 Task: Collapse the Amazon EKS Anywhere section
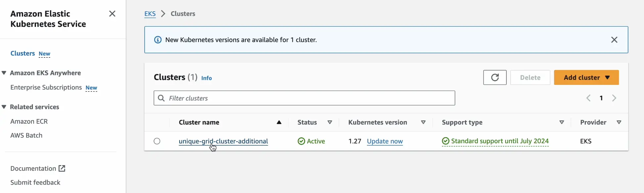tap(4, 73)
